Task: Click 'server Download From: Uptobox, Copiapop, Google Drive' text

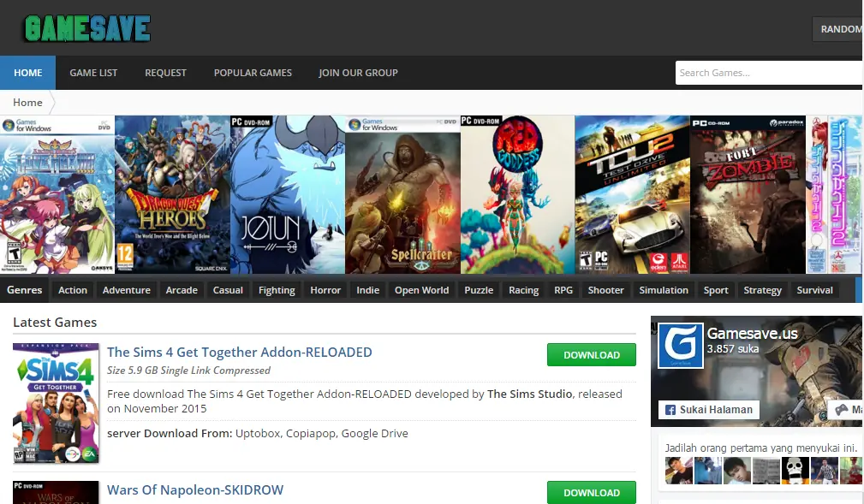Action: pyautogui.click(x=258, y=434)
